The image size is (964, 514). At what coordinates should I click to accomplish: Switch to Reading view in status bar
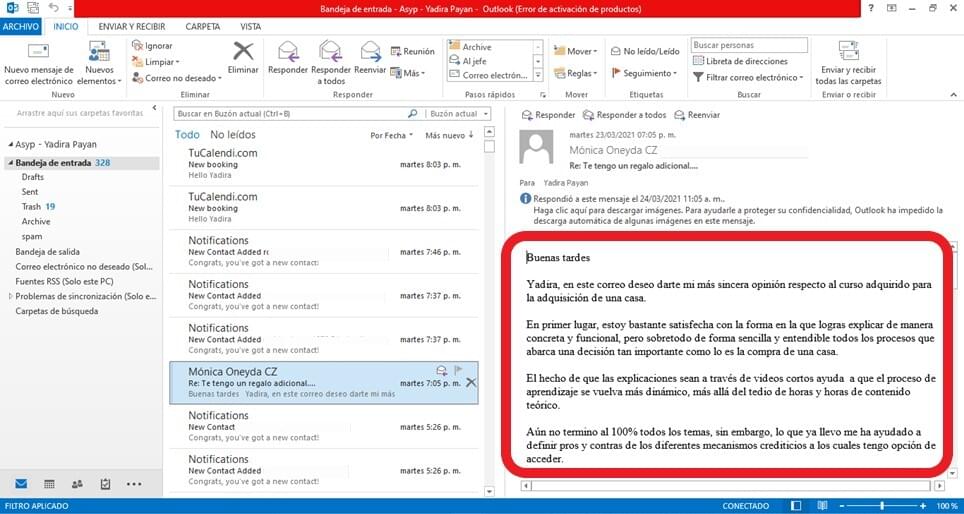point(822,506)
